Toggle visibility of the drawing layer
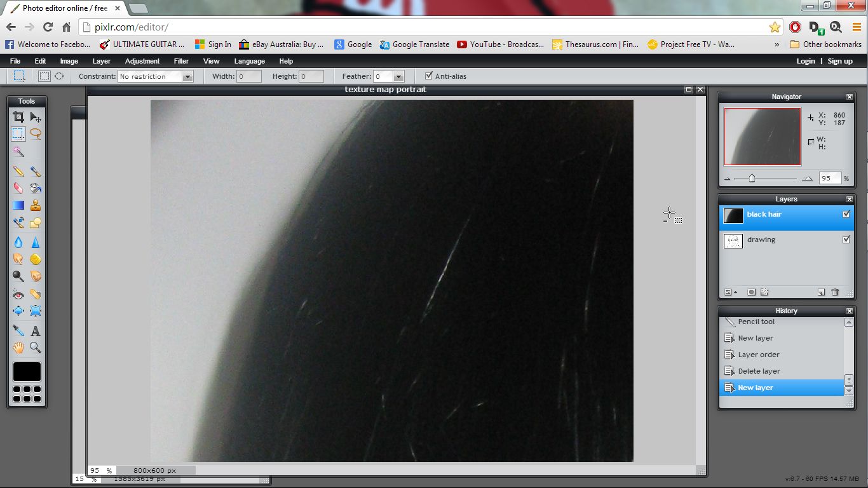The width and height of the screenshot is (868, 488). point(846,240)
